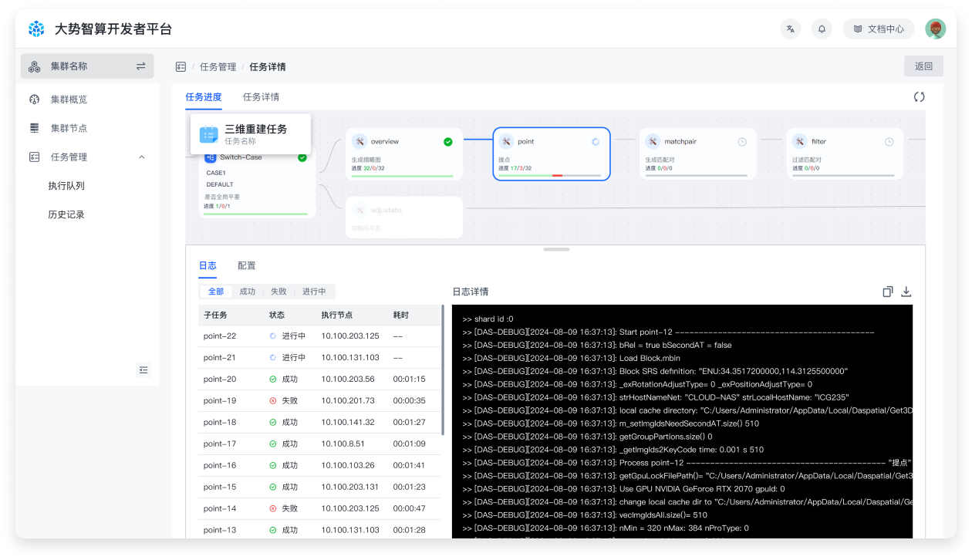The height and width of the screenshot is (560, 972).
Task: Download the log file
Action: coord(906,292)
